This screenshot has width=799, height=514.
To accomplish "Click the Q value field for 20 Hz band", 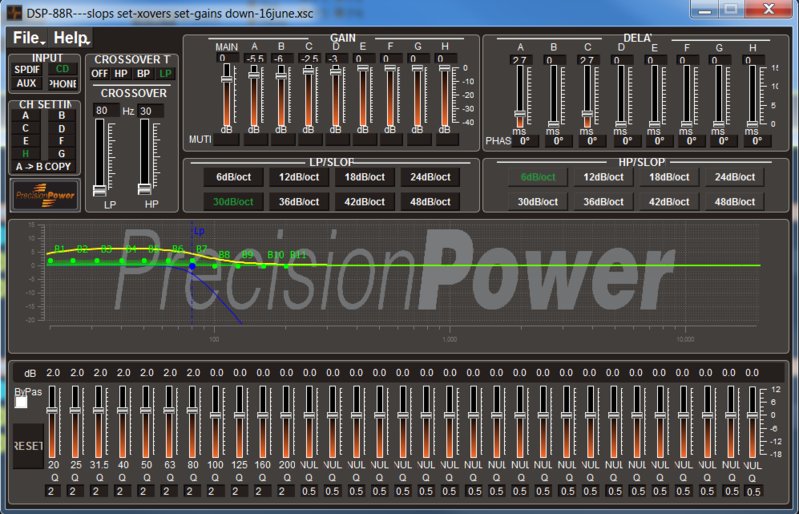I will coord(53,491).
